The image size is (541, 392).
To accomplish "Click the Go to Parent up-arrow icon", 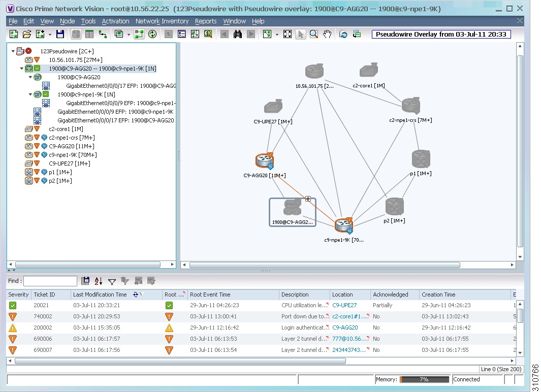I will (x=168, y=34).
